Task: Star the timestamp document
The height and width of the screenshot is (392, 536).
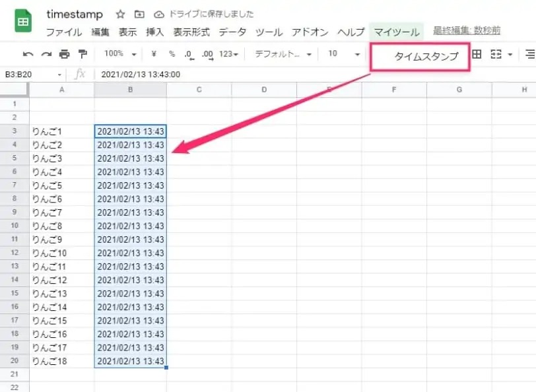Action: [119, 15]
